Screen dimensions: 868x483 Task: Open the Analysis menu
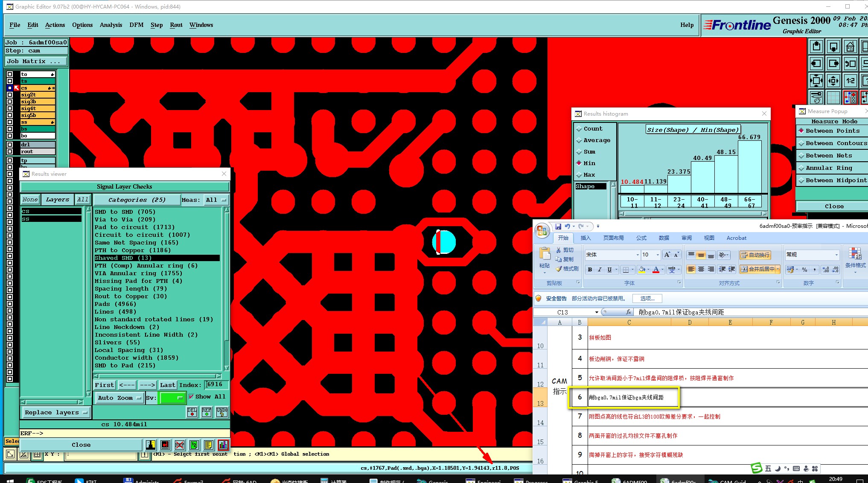click(x=111, y=25)
